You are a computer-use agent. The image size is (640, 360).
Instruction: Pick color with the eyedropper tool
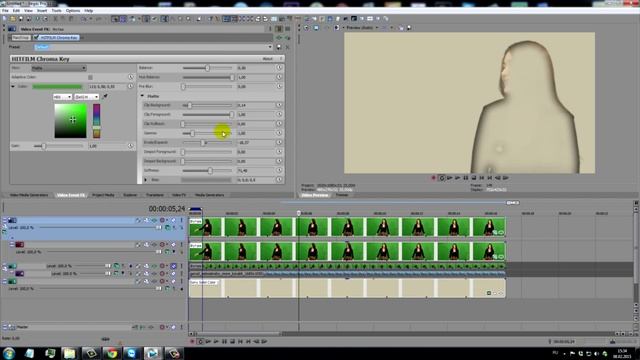pos(105,97)
